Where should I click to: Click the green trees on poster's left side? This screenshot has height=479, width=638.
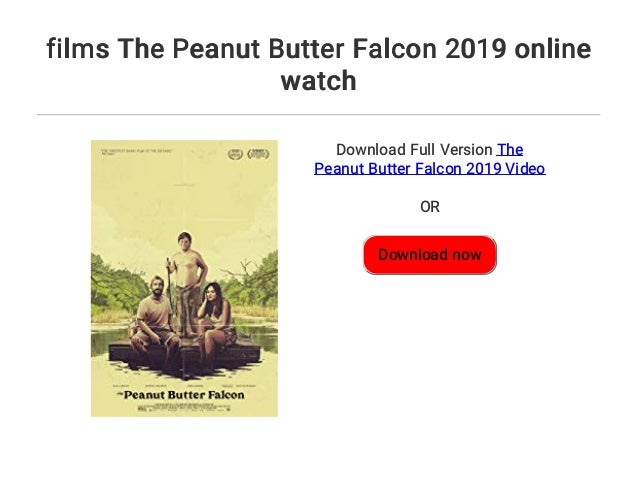click(x=114, y=286)
